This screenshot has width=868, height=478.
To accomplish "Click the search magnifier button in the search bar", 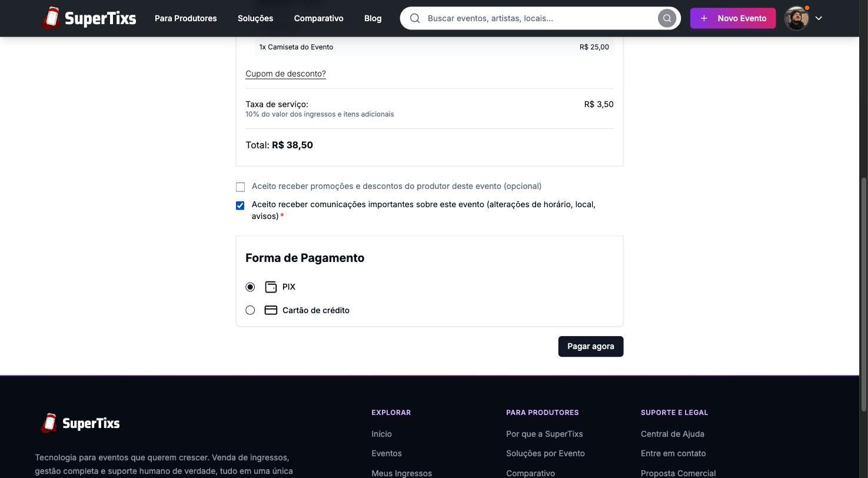I will click(667, 18).
